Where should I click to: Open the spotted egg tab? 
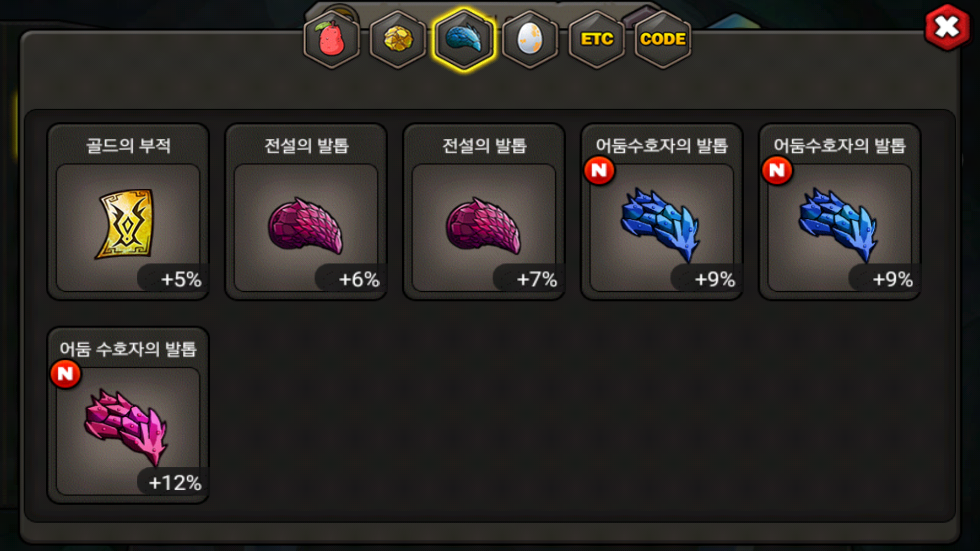530,39
